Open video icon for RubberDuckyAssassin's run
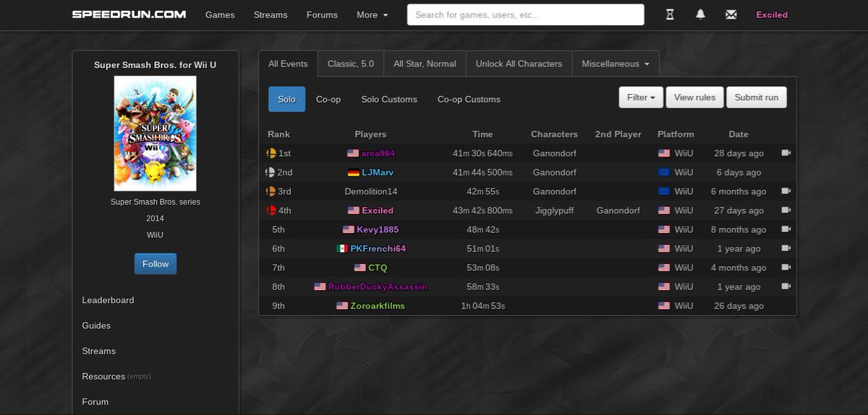Screen dimensions: 868x415 pos(786,286)
